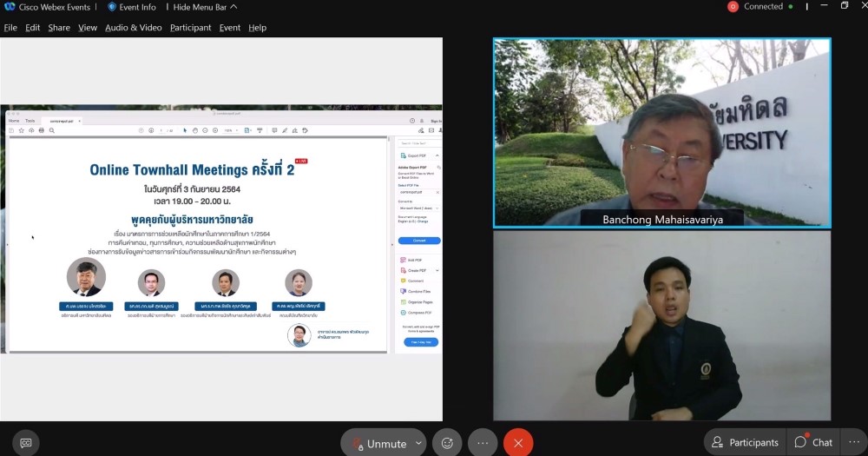Select the sign language interpreter video
This screenshot has height=456, width=868.
pyautogui.click(x=661, y=326)
